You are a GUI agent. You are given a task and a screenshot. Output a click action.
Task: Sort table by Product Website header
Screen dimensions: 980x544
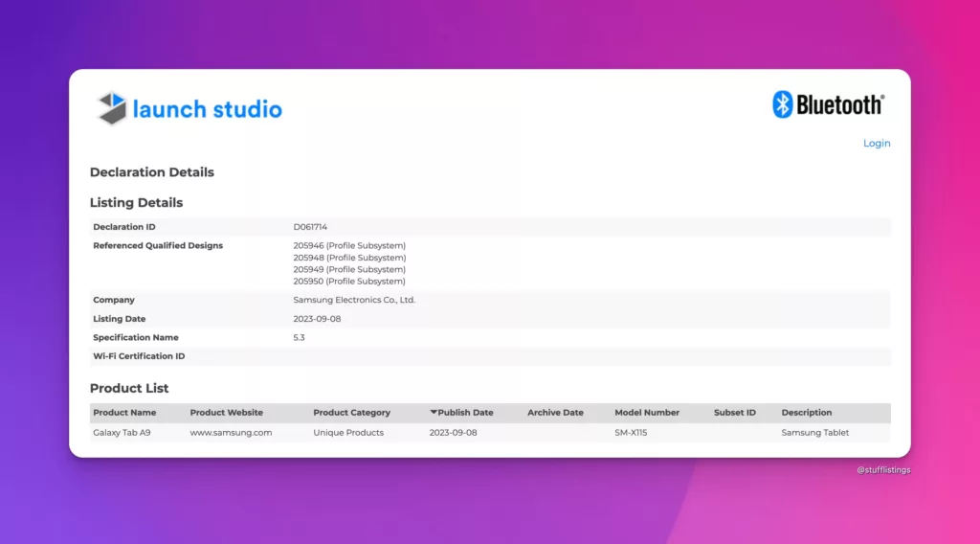(226, 413)
